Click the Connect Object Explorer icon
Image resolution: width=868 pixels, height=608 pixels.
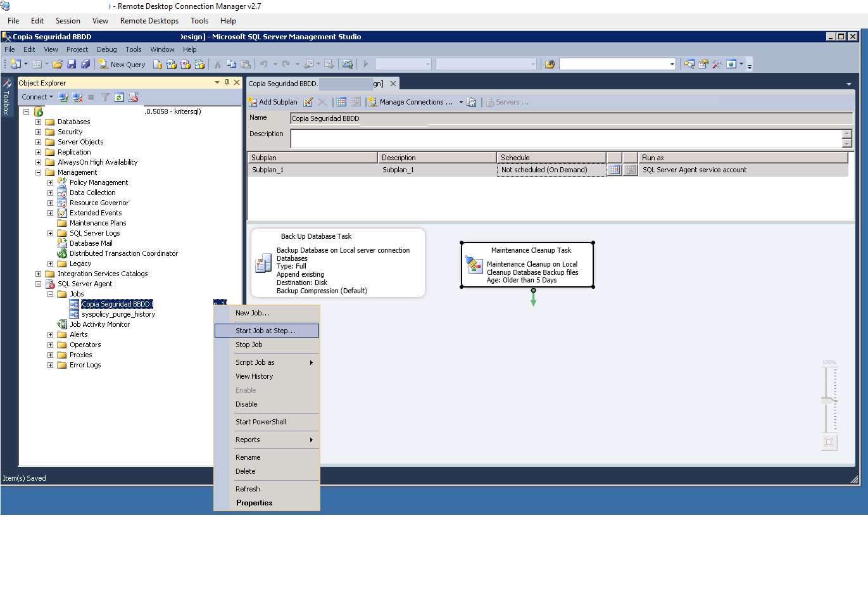pyautogui.click(x=63, y=97)
